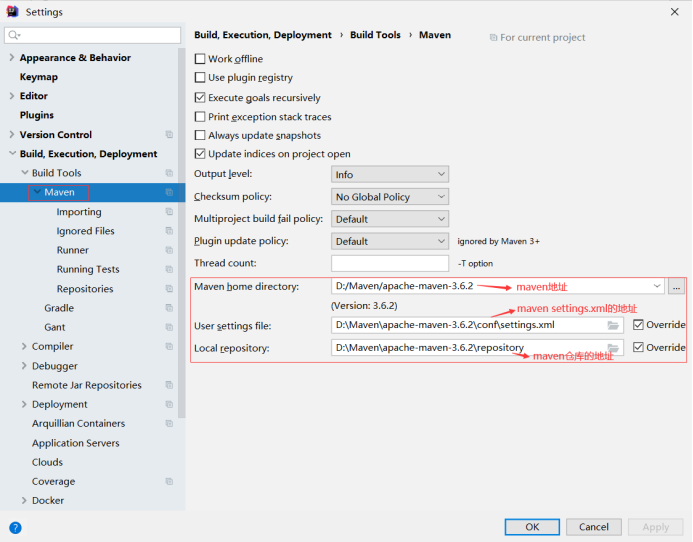Click project-level icon beside Arquillian Containers
Screen dimensions: 693x542
(169, 424)
